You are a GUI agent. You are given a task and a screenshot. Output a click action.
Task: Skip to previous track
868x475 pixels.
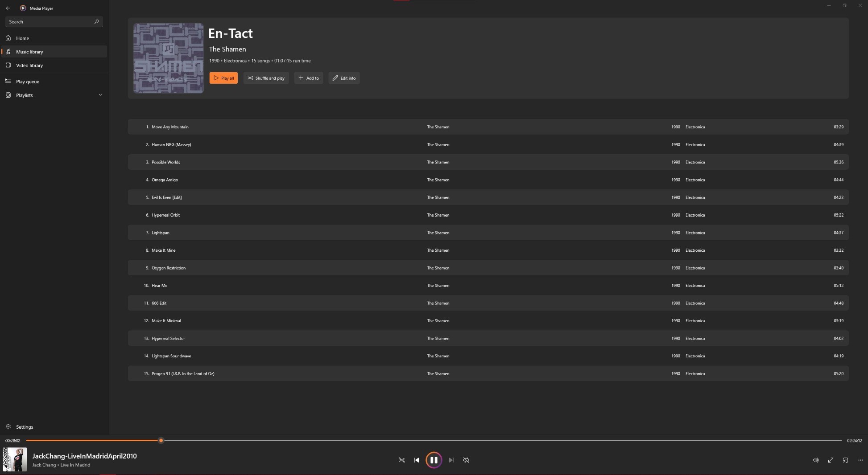tap(417, 460)
